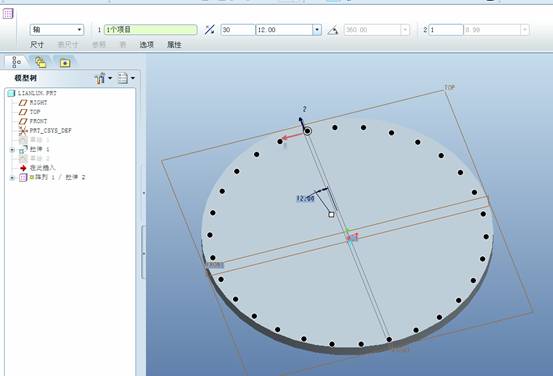Viewport: 553px width, 376px height.
Task: Click the red direction 1 arrow in viewport
Action: pyautogui.click(x=292, y=137)
